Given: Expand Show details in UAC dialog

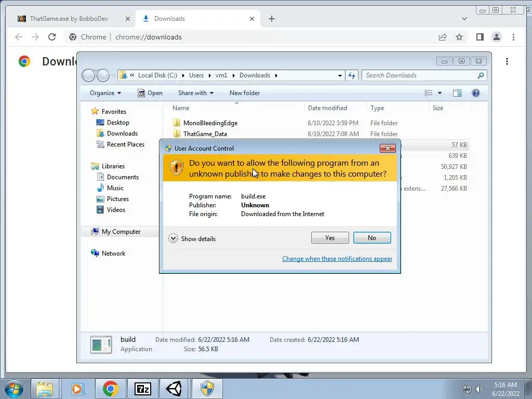Looking at the screenshot, I should [x=192, y=238].
